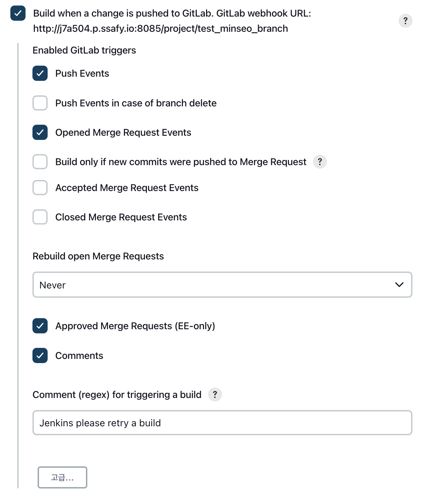Open the Rebuild open Merge Requests dropdown

(222, 285)
